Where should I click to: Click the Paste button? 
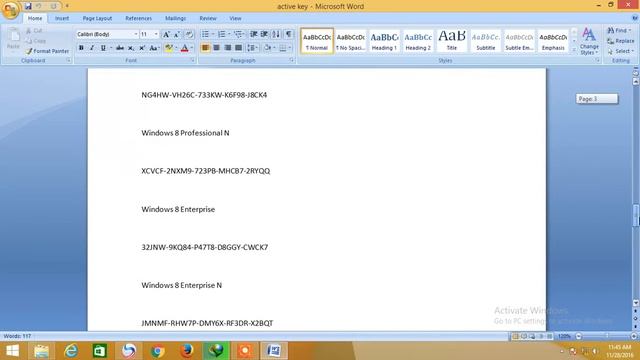pyautogui.click(x=13, y=39)
